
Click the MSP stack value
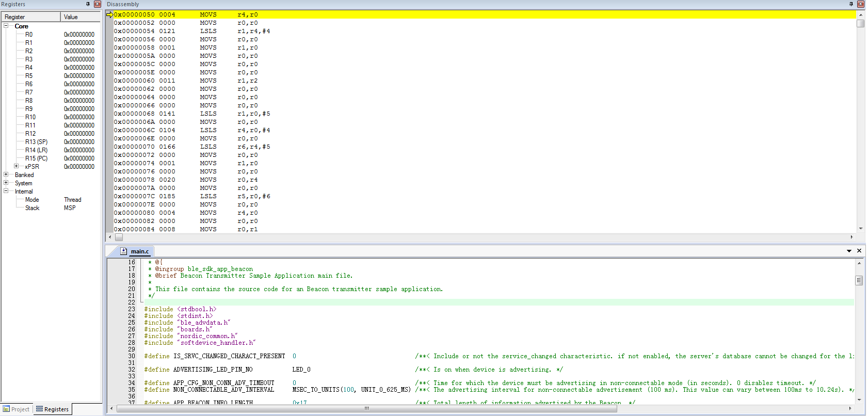pos(70,208)
